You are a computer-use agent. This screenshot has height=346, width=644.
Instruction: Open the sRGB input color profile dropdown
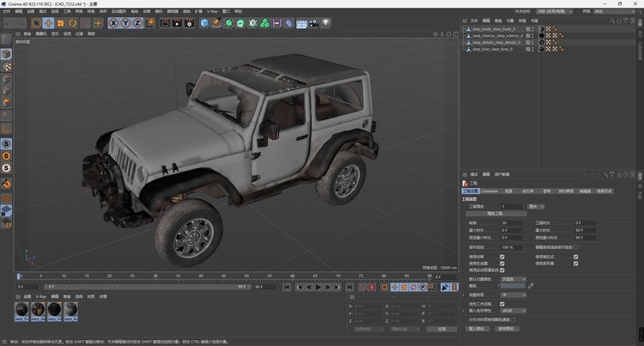[x=513, y=311]
